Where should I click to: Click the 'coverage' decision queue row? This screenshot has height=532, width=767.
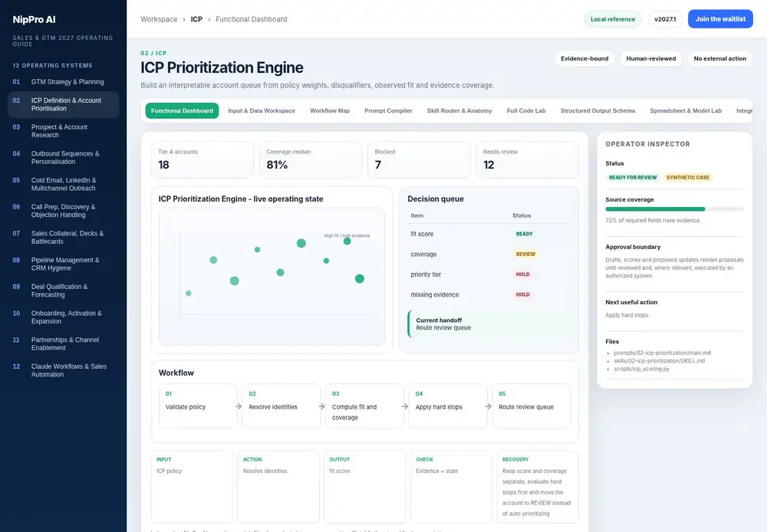[489, 255]
